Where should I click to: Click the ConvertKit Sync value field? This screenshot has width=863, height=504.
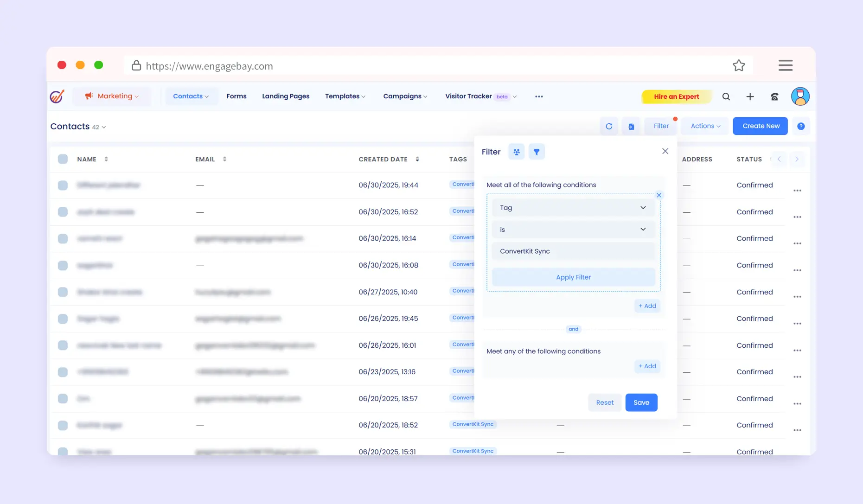[x=573, y=251]
